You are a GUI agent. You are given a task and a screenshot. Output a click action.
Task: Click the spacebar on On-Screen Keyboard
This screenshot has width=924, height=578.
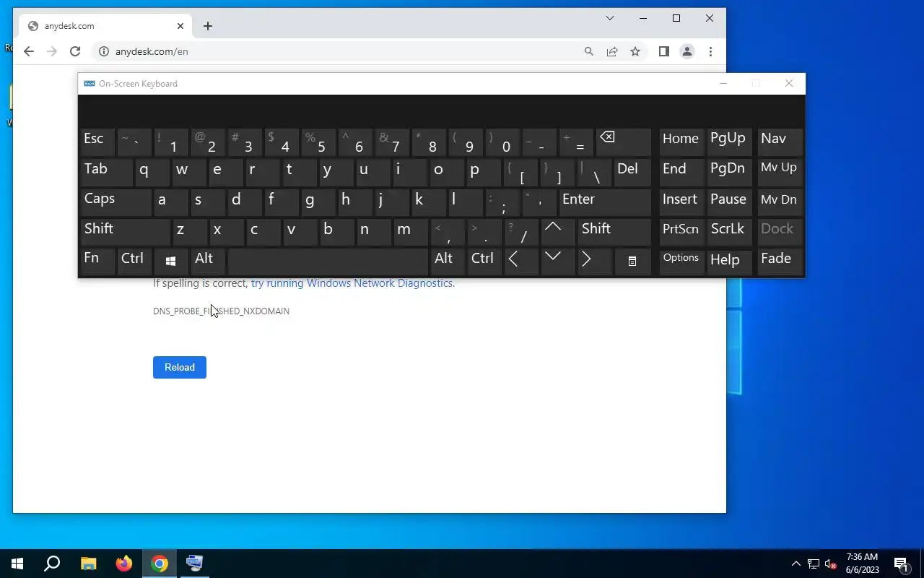(x=328, y=262)
